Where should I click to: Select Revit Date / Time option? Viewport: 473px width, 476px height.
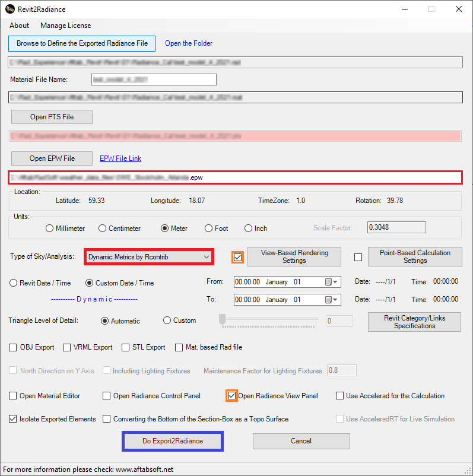coord(14,283)
